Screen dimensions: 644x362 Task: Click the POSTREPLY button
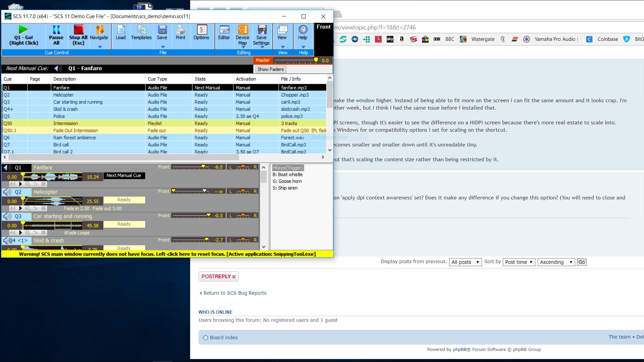pyautogui.click(x=218, y=277)
